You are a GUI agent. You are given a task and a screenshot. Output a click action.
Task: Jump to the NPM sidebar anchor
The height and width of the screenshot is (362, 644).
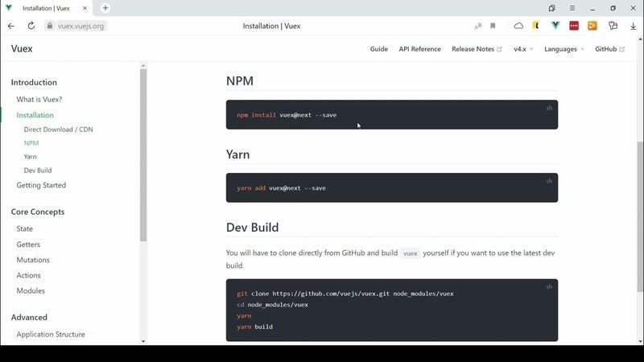tap(31, 143)
